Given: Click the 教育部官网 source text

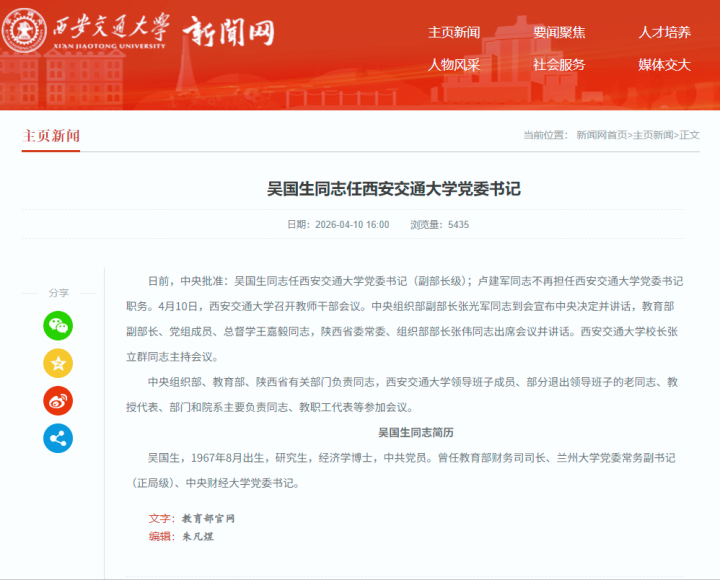Looking at the screenshot, I should pos(208,518).
